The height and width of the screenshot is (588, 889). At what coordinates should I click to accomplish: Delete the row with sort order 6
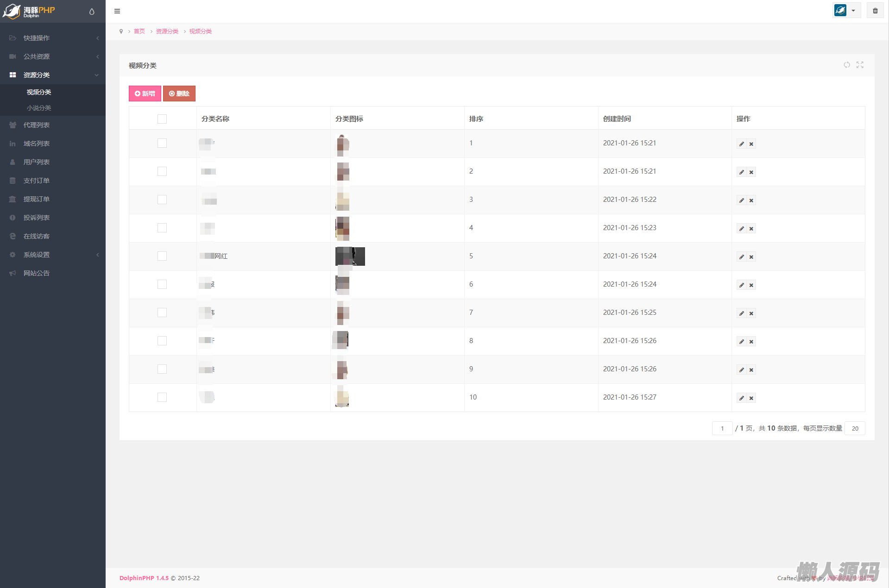coord(751,285)
